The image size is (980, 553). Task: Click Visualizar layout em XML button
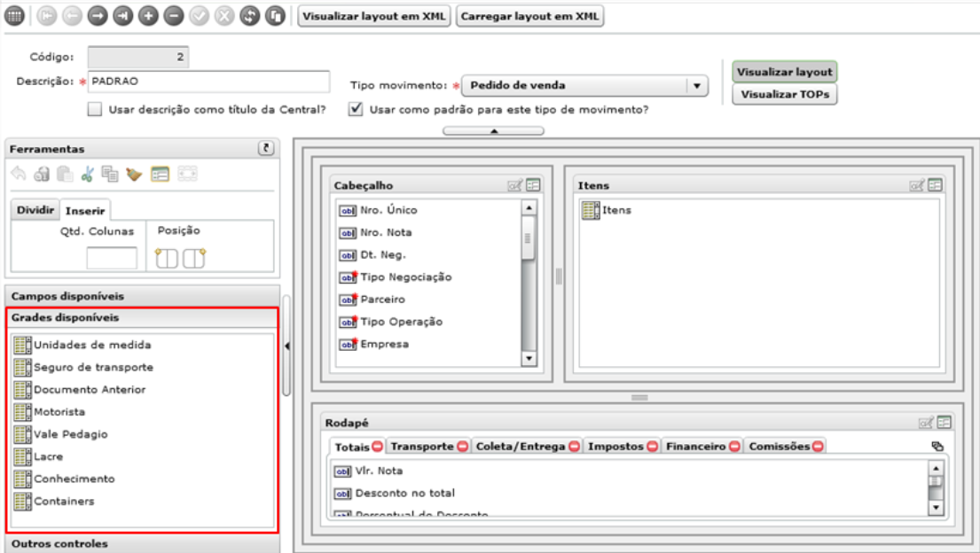(x=373, y=16)
